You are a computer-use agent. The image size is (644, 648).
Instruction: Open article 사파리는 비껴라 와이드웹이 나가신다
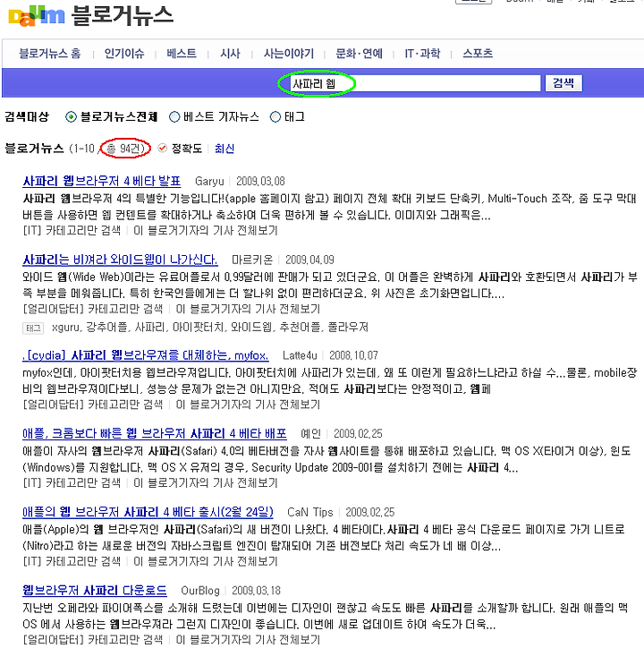[120, 260]
